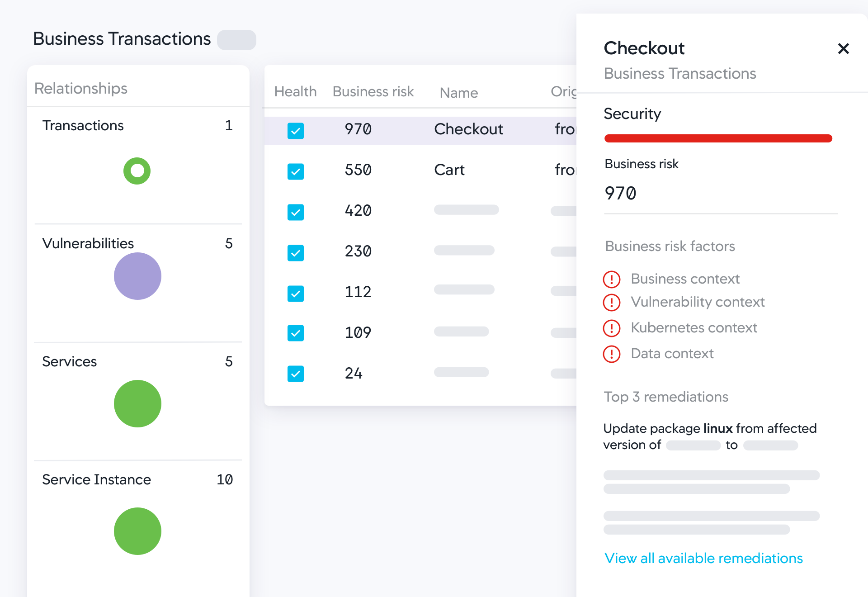Click the 112 risk value
Viewport: 868px width, 597px height.
(358, 292)
